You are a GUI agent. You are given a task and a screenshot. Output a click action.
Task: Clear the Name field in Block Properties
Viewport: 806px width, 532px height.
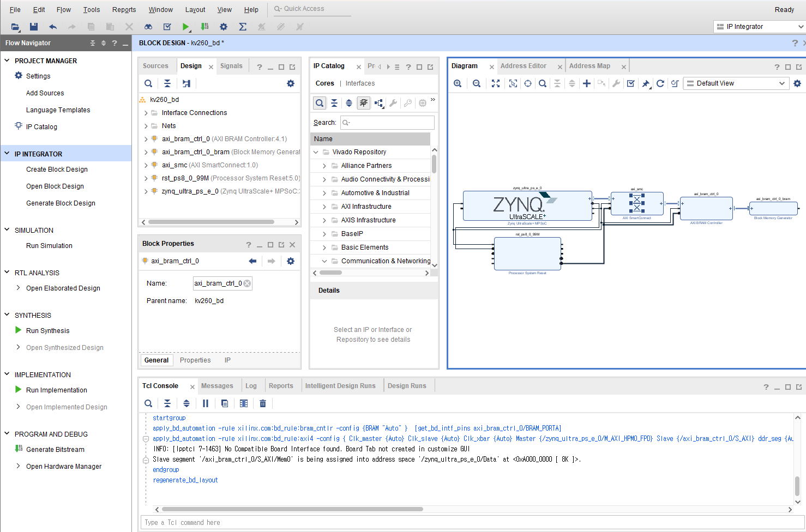(x=247, y=283)
